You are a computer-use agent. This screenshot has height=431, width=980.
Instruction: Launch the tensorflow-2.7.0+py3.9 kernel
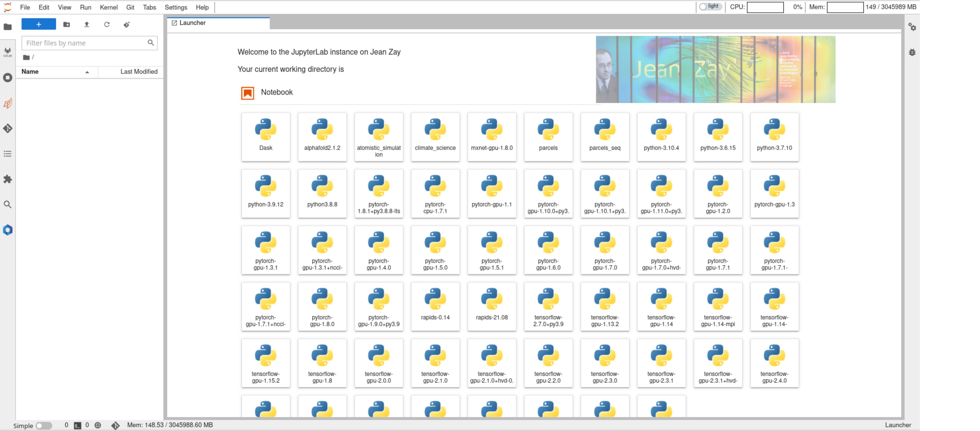coord(548,307)
